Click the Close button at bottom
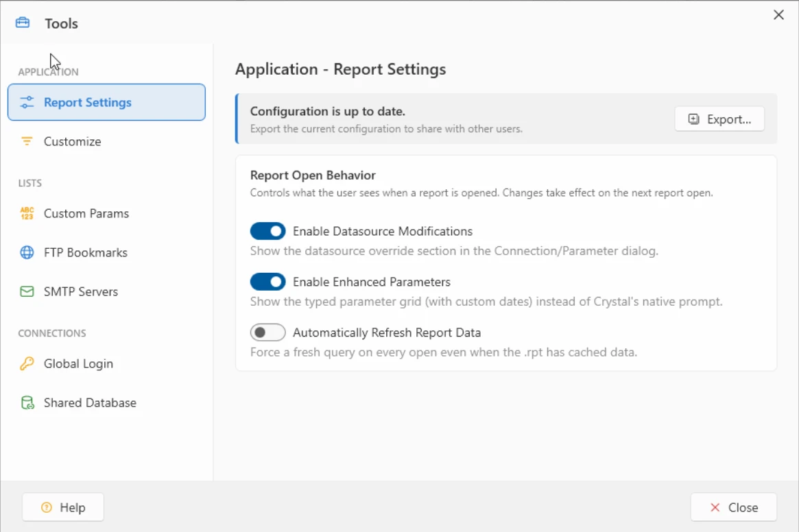799x532 pixels. click(x=734, y=507)
